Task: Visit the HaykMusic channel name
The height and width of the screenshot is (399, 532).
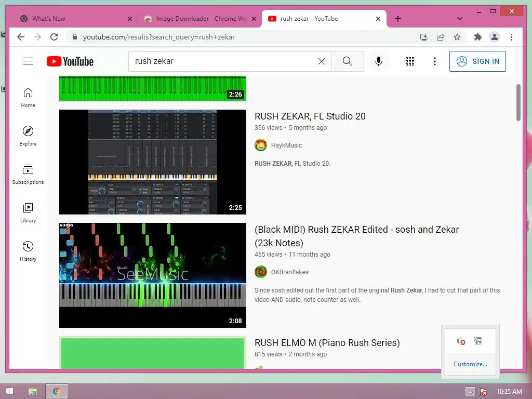Action: (x=286, y=145)
